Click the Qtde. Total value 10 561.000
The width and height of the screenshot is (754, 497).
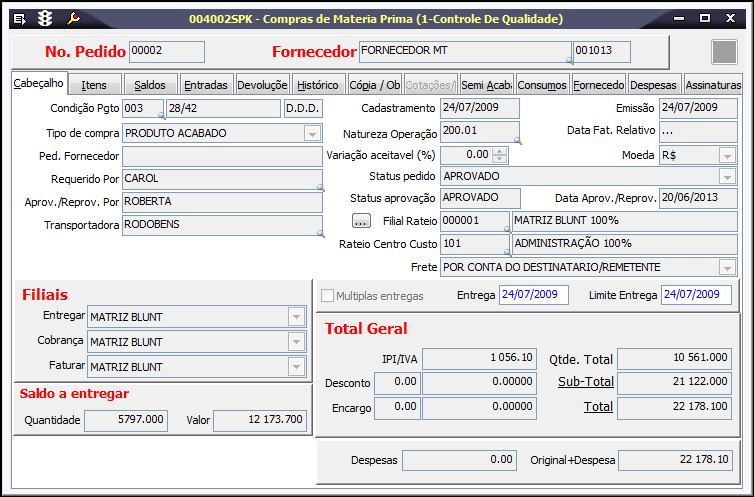674,359
